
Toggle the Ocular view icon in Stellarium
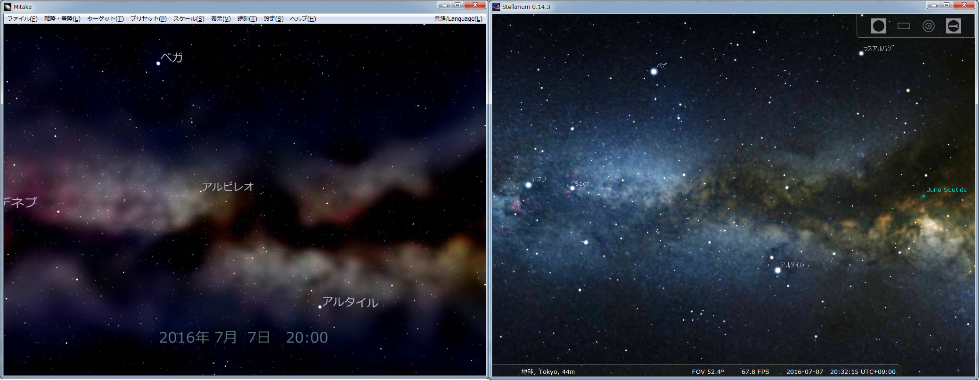[878, 26]
